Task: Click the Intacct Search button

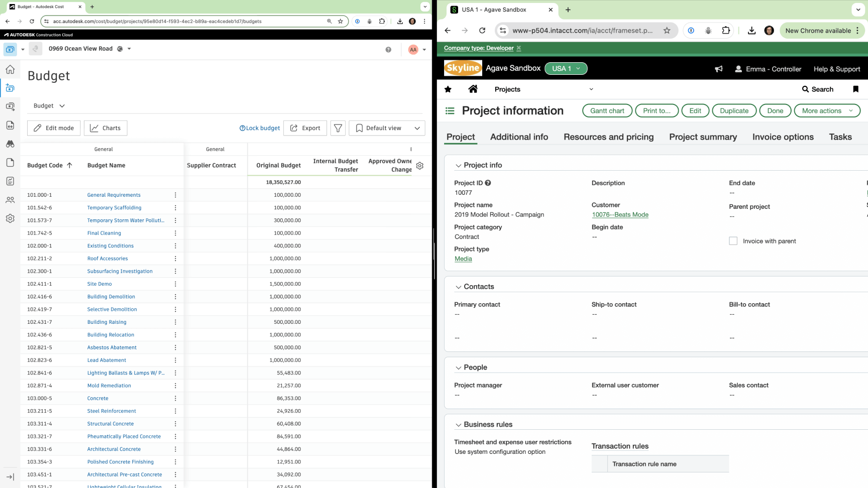Action: point(818,89)
